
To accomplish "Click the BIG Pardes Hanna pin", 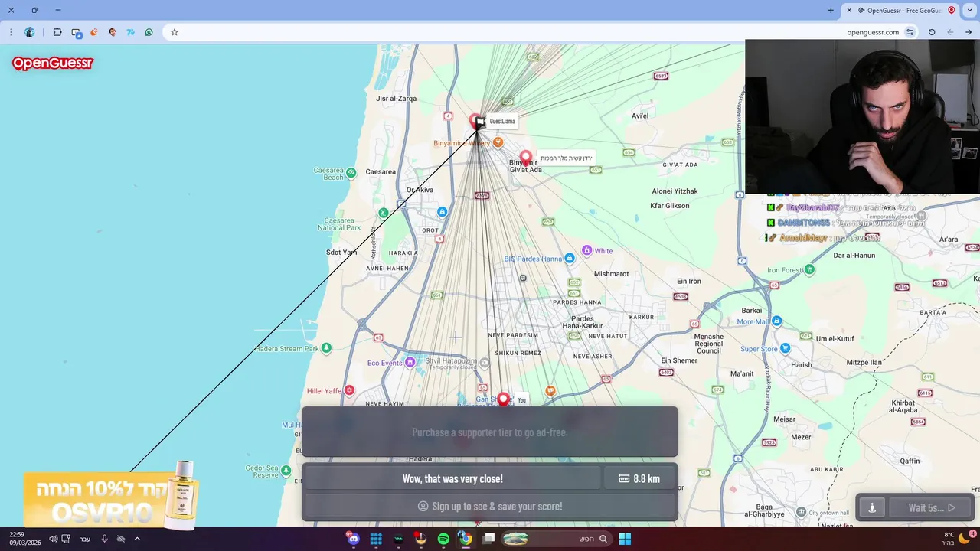I will pos(569,259).
